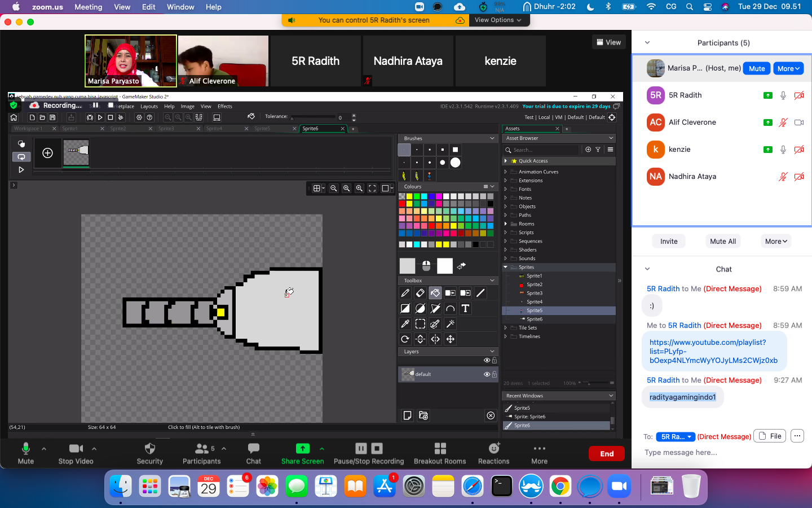Click Share Screen in Zoom toolbar
Screen dimensions: 812x508
[x=303, y=453]
